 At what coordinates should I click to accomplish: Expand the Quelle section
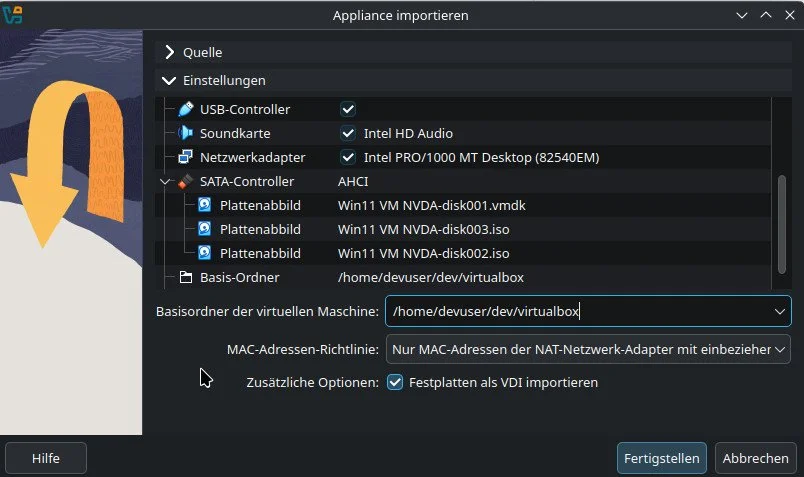click(169, 52)
